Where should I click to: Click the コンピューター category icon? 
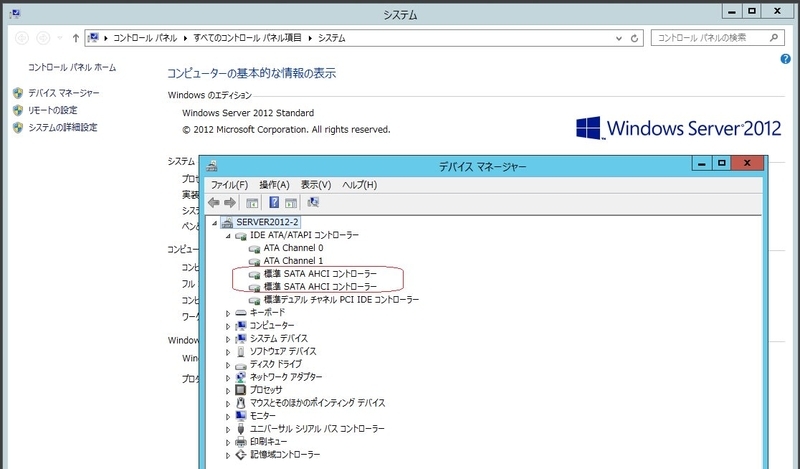click(x=241, y=326)
